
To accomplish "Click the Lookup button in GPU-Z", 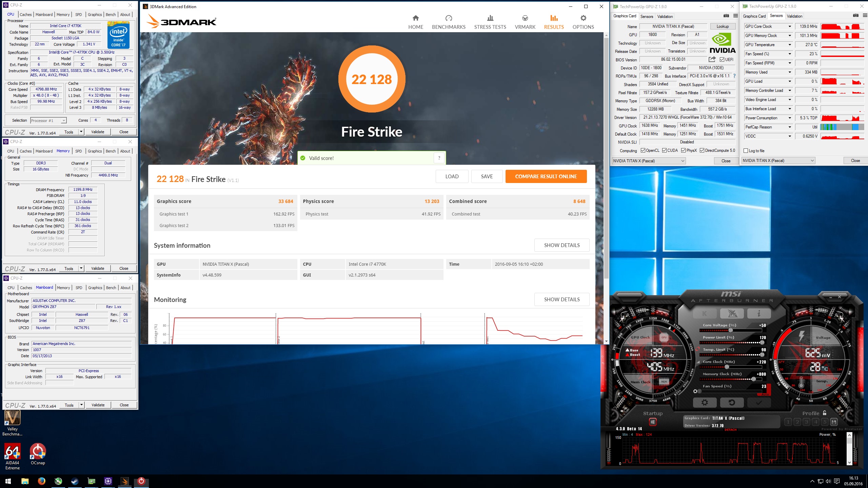I will pyautogui.click(x=723, y=26).
